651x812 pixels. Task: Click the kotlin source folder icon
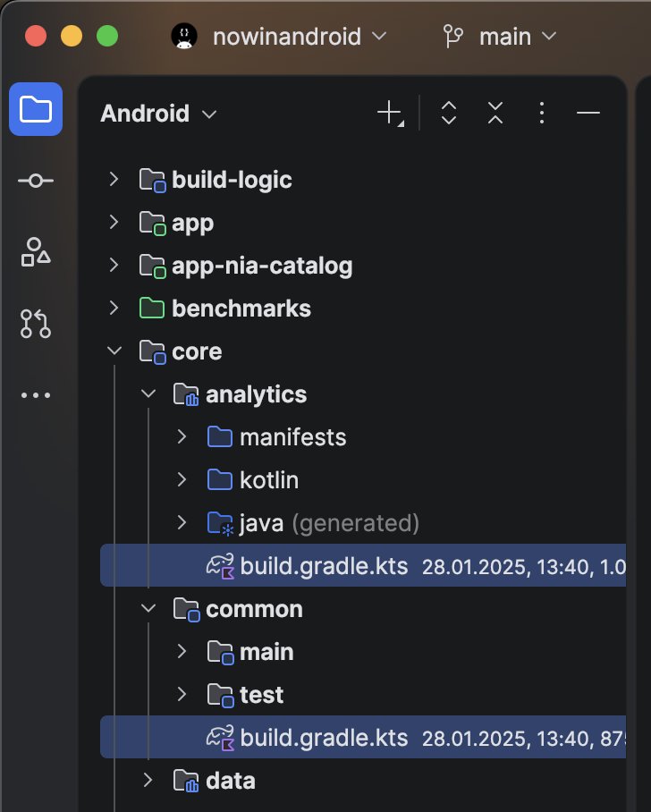(x=220, y=480)
